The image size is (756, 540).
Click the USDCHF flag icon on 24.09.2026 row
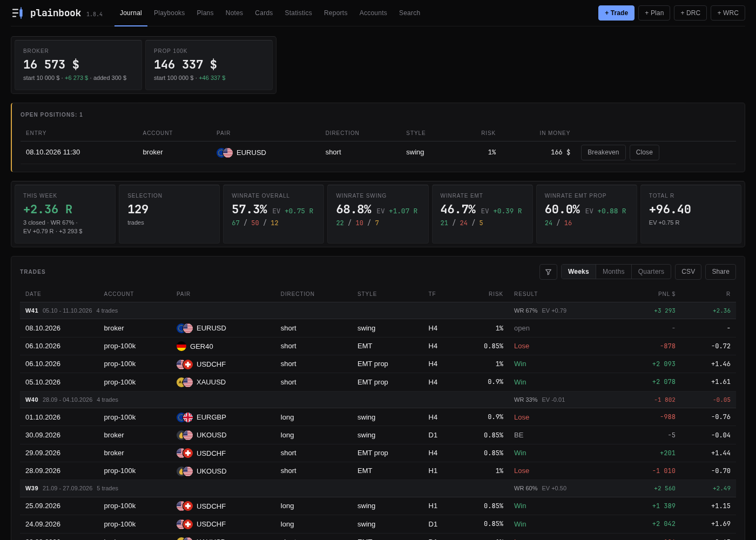[x=185, y=524]
